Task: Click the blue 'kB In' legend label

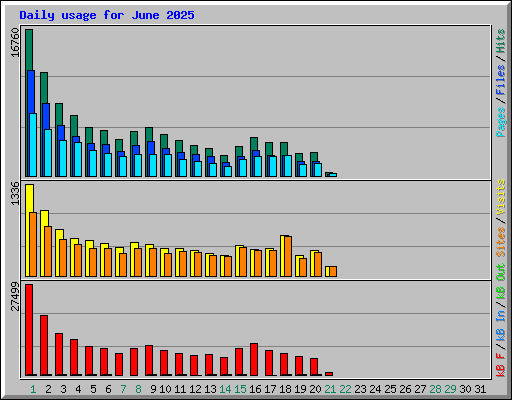Action: pos(501,325)
